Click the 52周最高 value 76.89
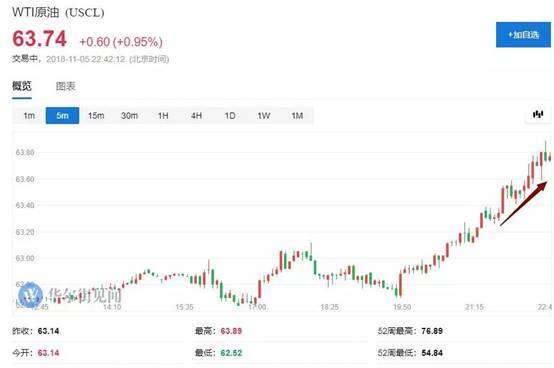The width and height of the screenshot is (554, 368). coord(432,331)
